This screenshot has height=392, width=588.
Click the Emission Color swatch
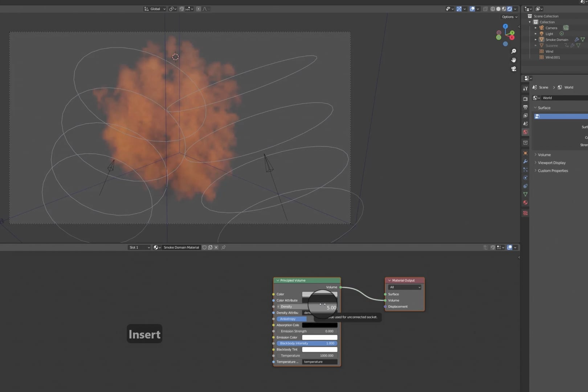tap(319, 337)
